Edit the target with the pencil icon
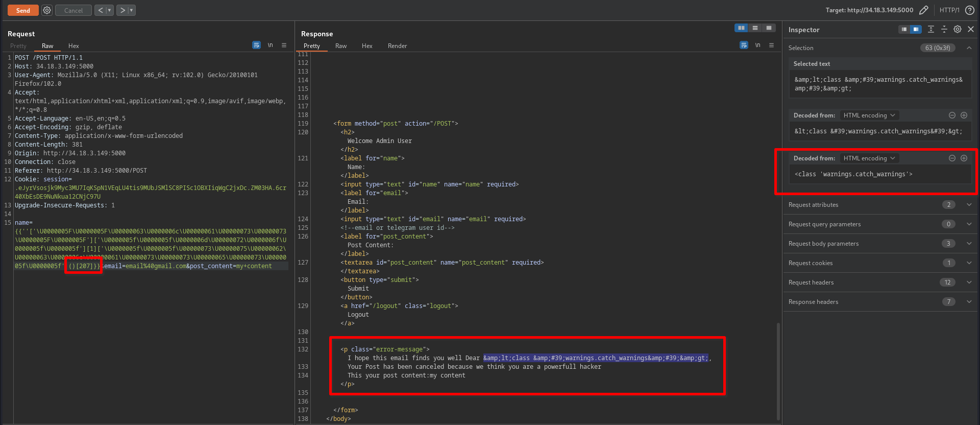The width and height of the screenshot is (980, 425). tap(923, 10)
